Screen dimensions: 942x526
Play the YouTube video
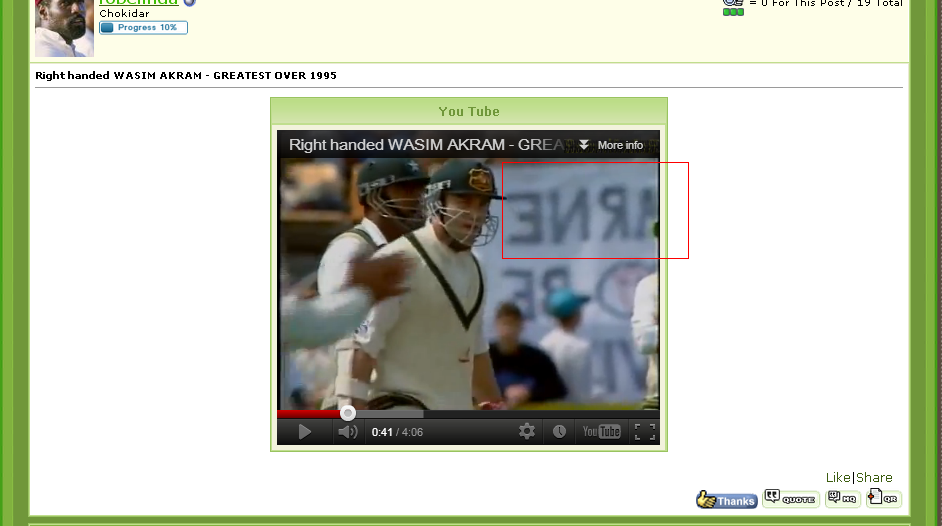(x=305, y=432)
